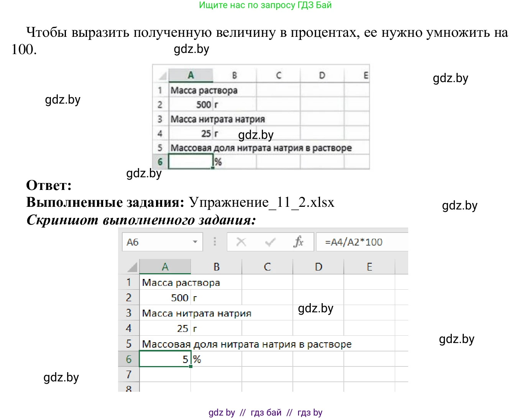Click the row 6 heading in the lower sheet
532x419 pixels.
129,359
